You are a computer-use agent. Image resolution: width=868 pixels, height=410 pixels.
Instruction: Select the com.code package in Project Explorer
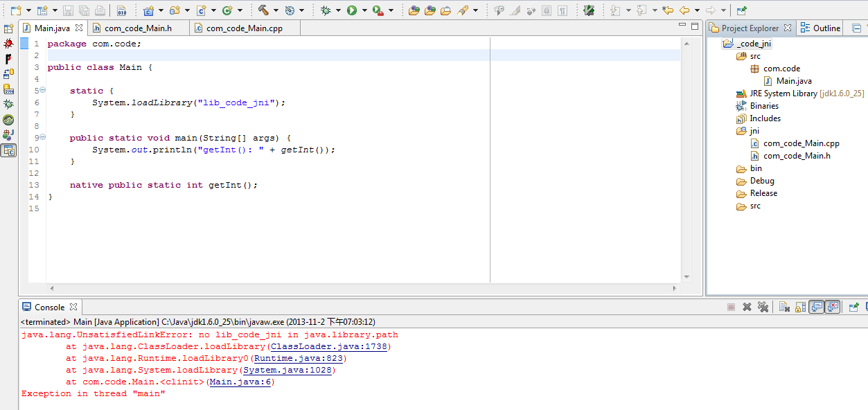pyautogui.click(x=775, y=69)
